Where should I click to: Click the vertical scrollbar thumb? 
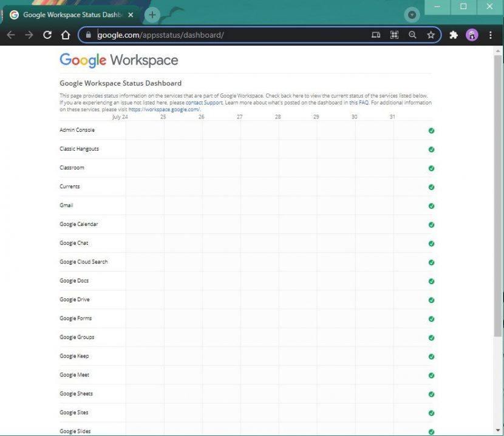(498, 196)
